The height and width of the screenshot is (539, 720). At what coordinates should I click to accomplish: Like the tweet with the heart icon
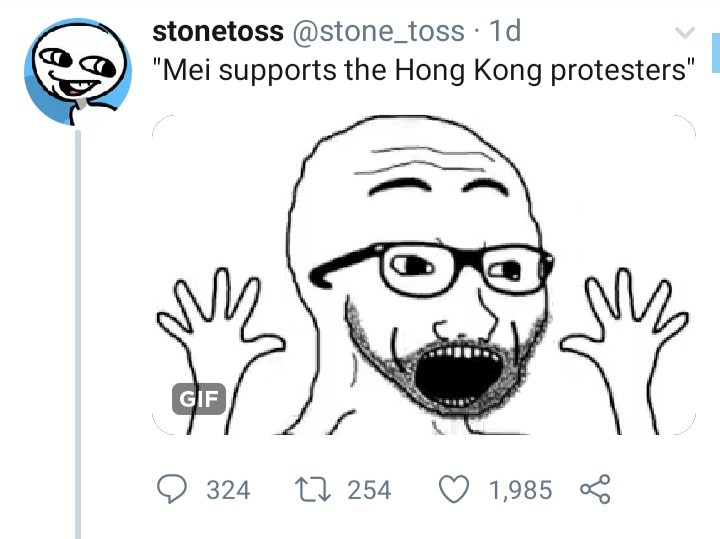(454, 489)
